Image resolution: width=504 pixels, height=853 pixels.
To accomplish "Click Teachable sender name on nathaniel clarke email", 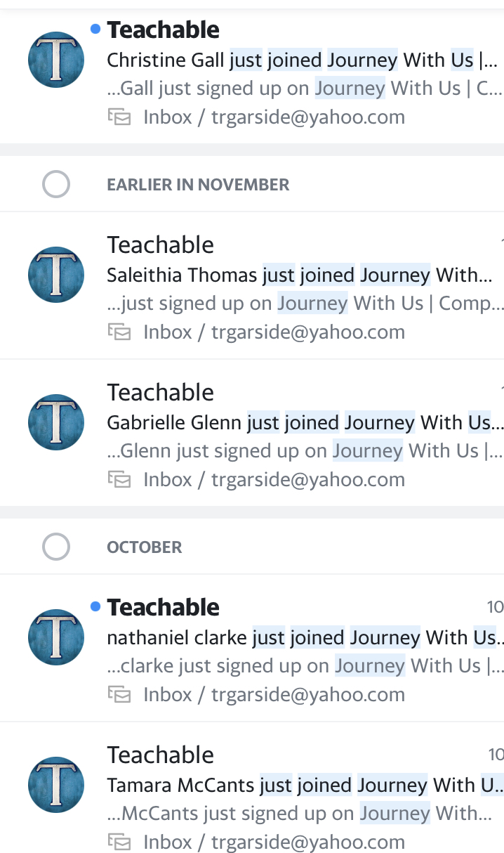I will pyautogui.click(x=164, y=607).
